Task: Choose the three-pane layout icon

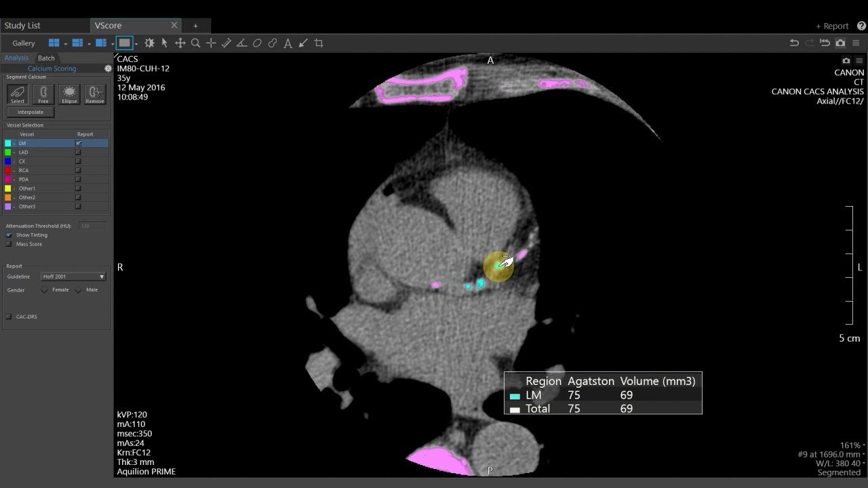Action: (x=77, y=43)
